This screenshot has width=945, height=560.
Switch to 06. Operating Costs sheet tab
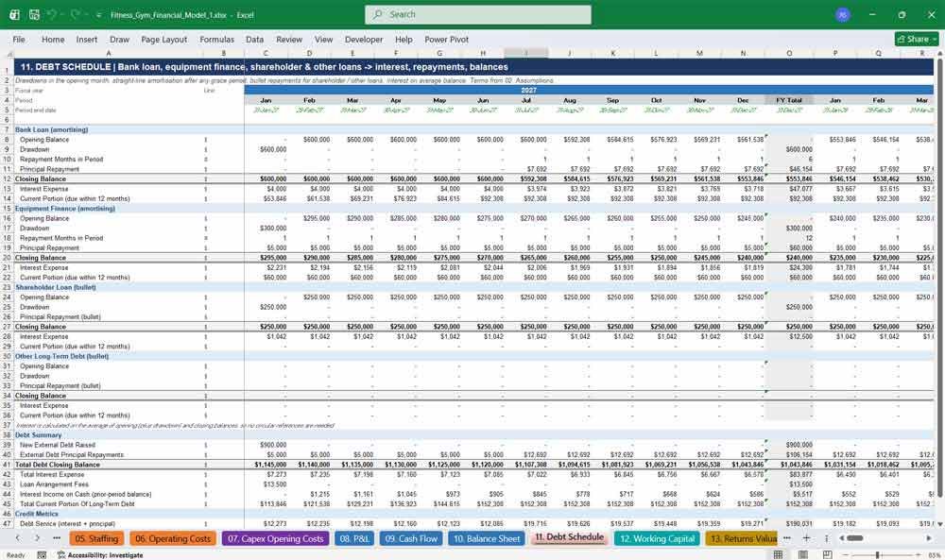[172, 538]
